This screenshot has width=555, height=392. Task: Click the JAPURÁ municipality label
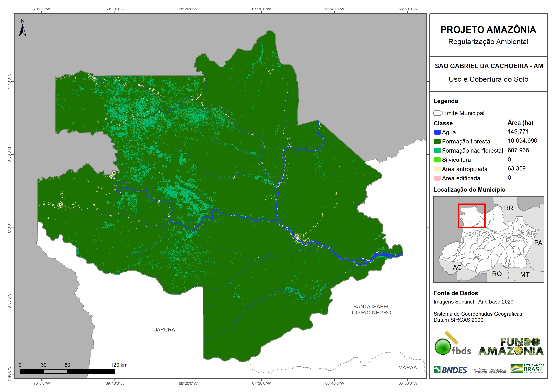click(x=165, y=330)
